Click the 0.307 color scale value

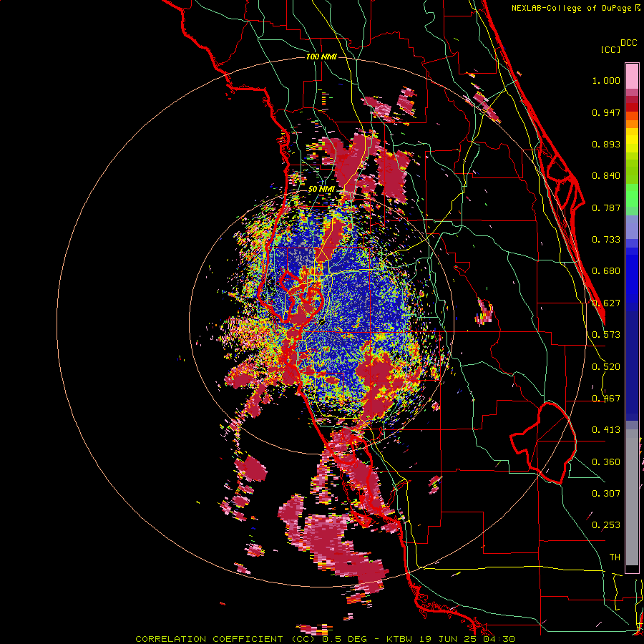click(606, 493)
